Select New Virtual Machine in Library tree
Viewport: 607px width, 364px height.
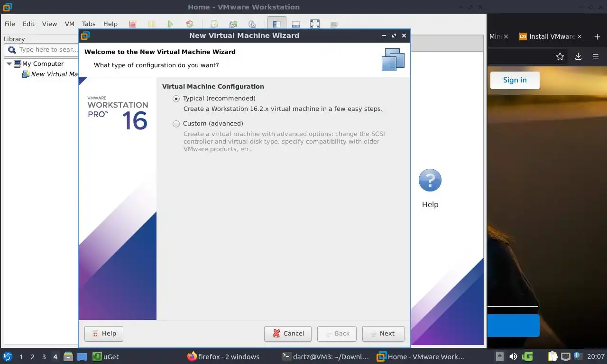click(x=50, y=74)
